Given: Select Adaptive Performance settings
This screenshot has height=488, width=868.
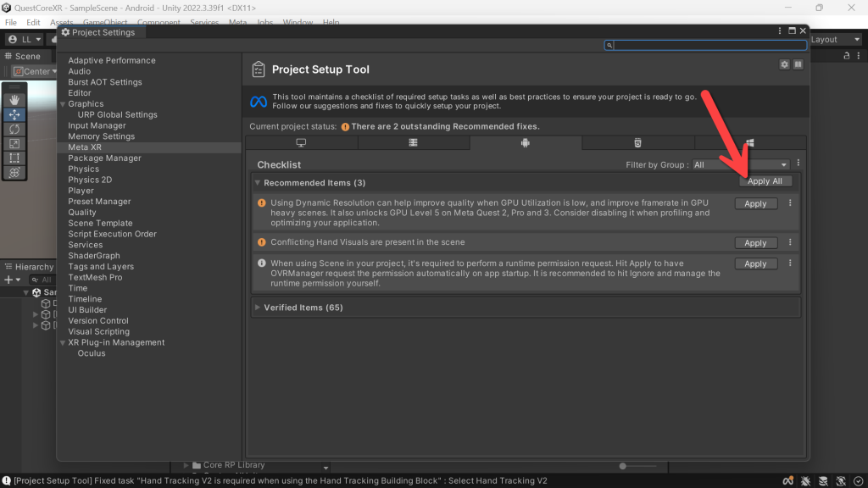Looking at the screenshot, I should click(112, 60).
